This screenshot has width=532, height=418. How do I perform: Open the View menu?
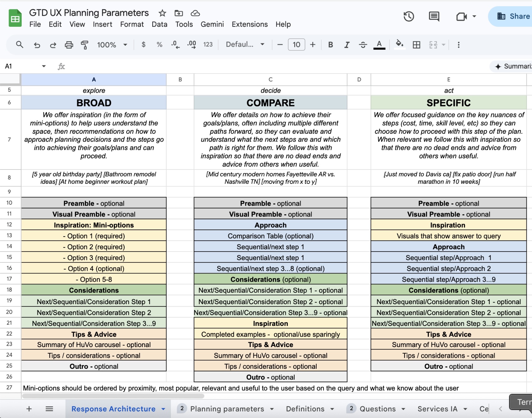(77, 24)
